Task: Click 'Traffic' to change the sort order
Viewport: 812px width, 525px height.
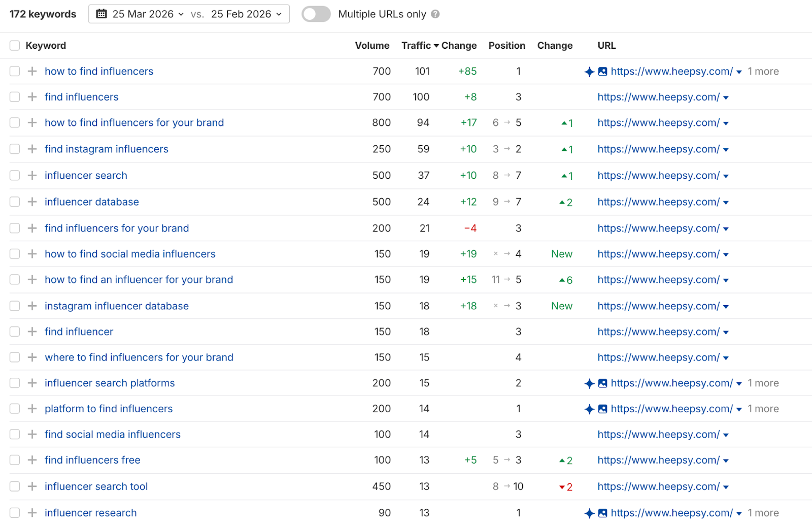Action: (417, 45)
